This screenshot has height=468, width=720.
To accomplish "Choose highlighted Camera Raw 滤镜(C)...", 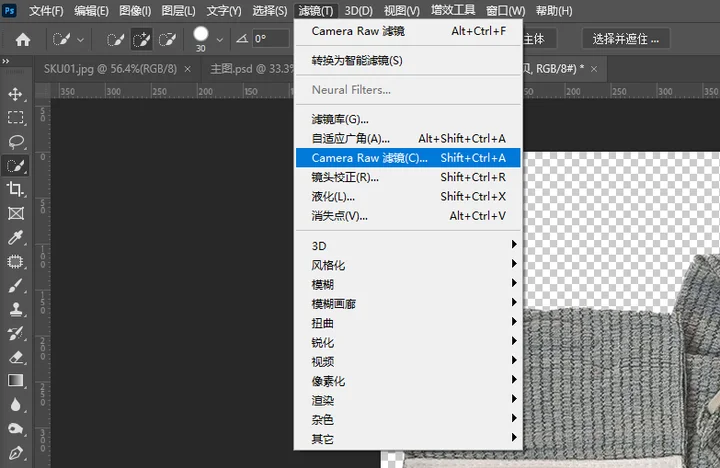I will pos(408,158).
